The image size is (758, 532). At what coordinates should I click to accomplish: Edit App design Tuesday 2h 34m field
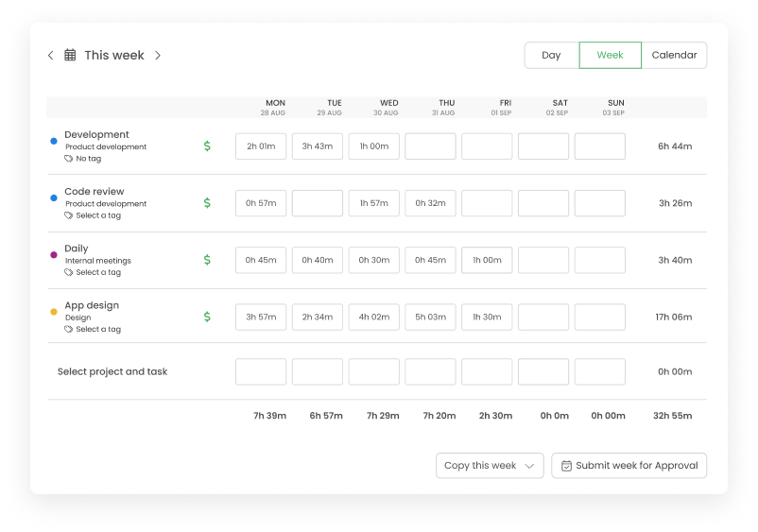[318, 317]
